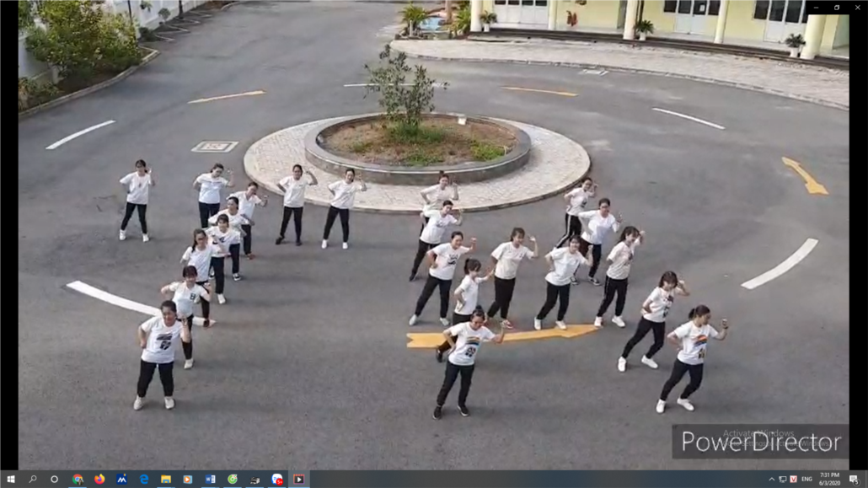
Task: Open the green circular app on taskbar
Action: [233, 479]
